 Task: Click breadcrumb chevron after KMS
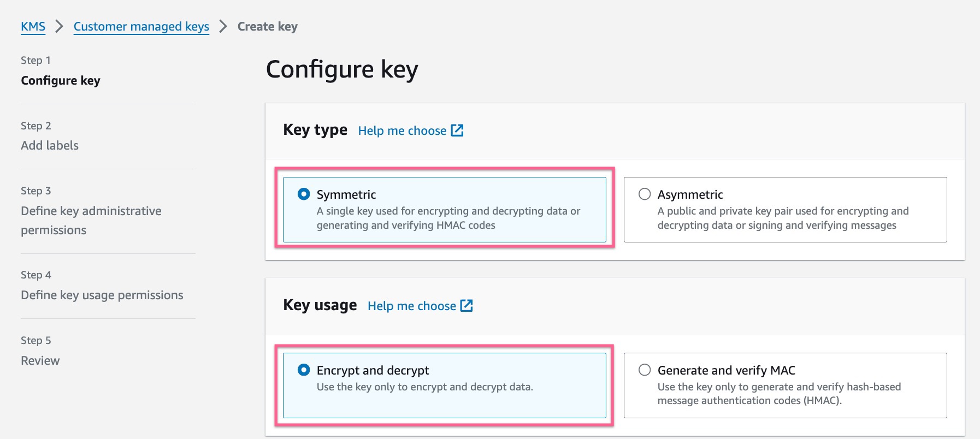pyautogui.click(x=59, y=26)
